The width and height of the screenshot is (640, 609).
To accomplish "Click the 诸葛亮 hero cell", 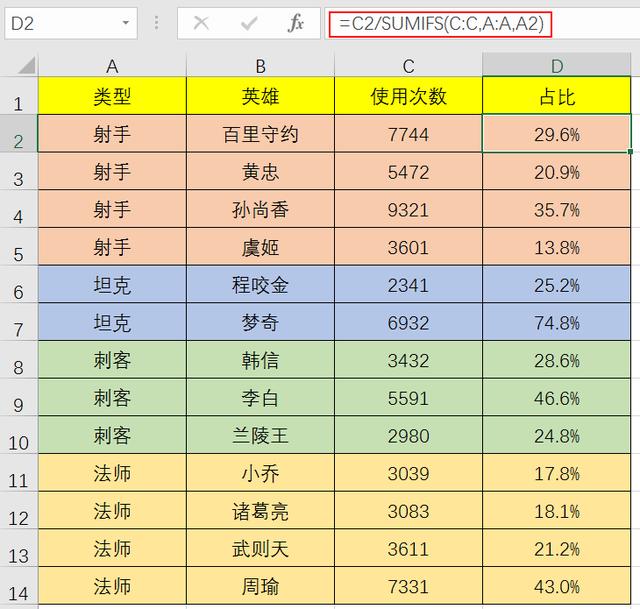I will (x=260, y=512).
